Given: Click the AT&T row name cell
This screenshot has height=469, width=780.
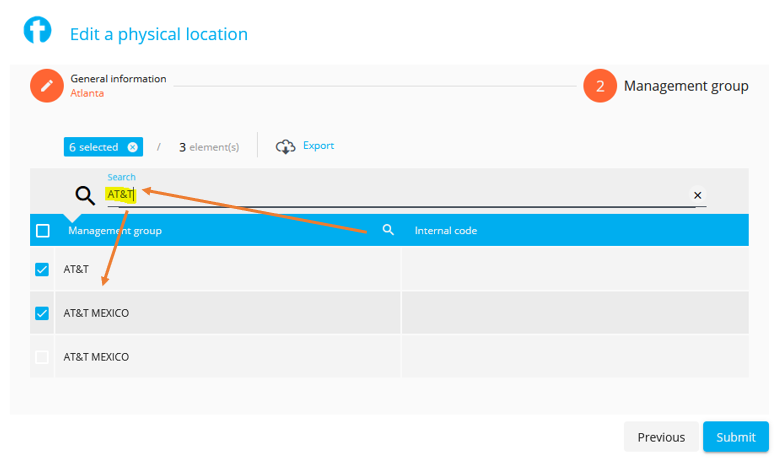Looking at the screenshot, I should (227, 269).
